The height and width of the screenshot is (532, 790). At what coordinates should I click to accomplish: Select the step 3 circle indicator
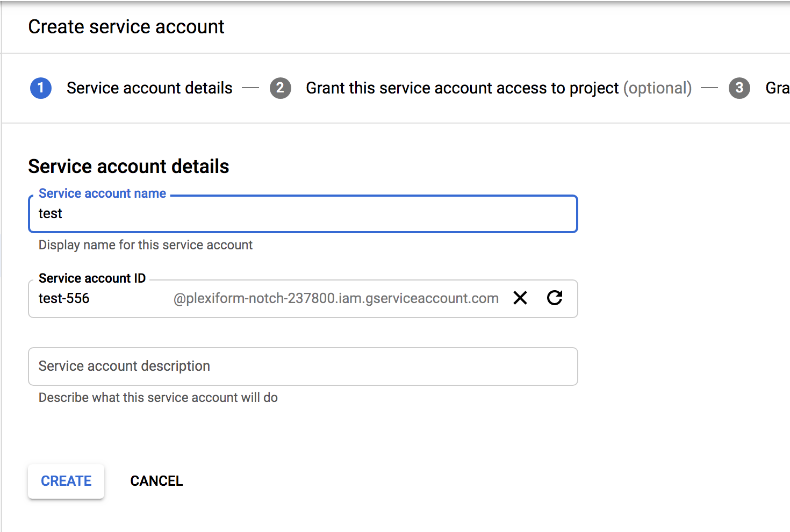pos(739,88)
